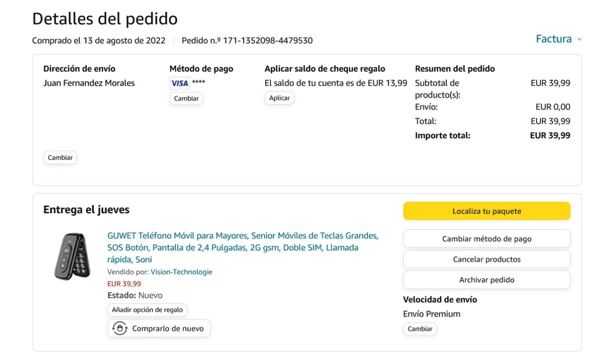Click Cambiar método de pago button
The height and width of the screenshot is (364, 615).
(x=486, y=239)
